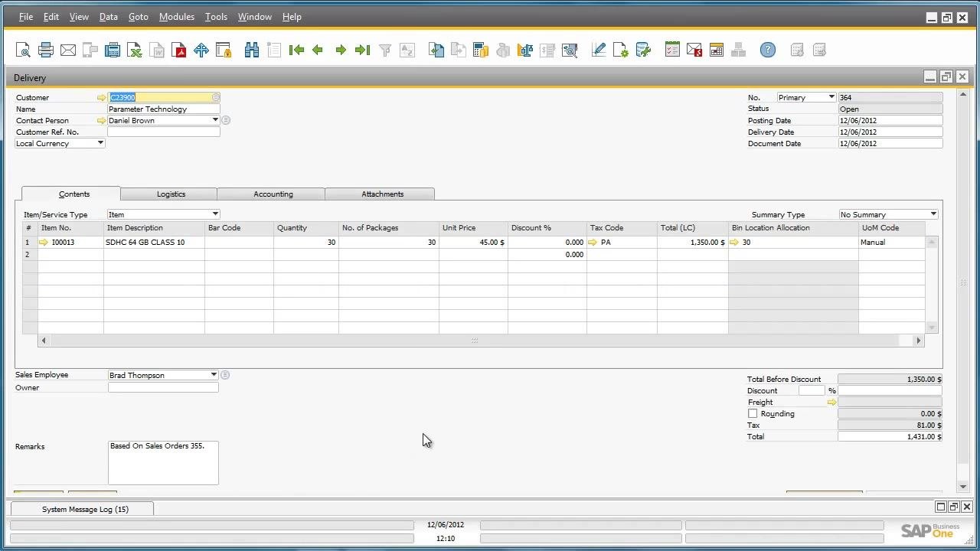
Task: Click the Print Preview toolbar icon
Action: click(23, 51)
